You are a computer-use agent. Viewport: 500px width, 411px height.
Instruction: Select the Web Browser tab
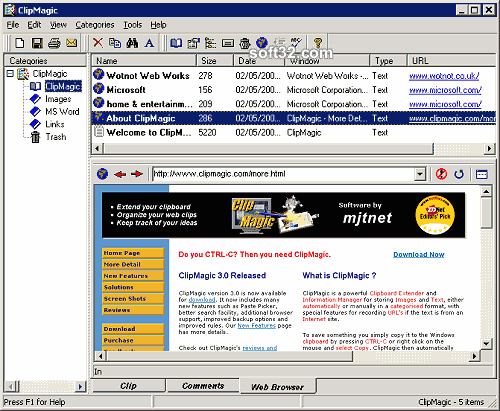[x=278, y=387]
